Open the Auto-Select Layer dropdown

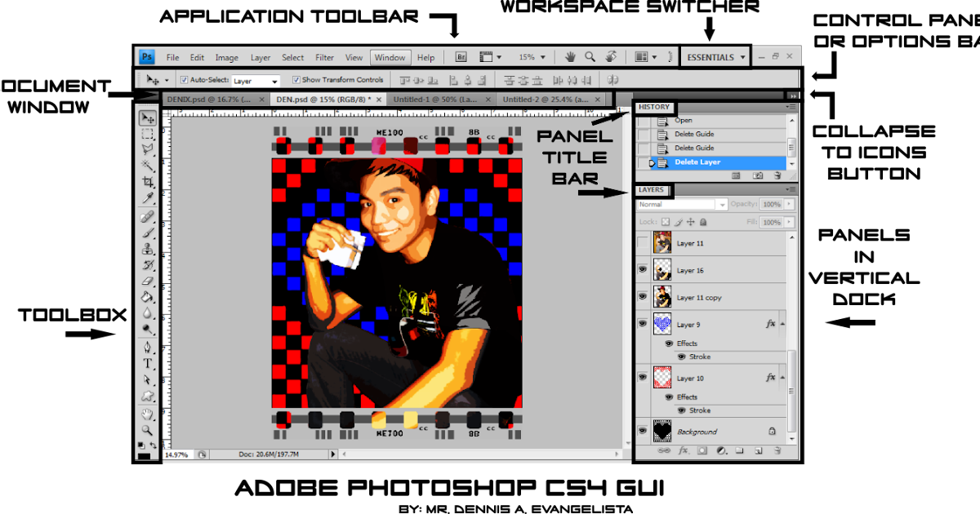coord(256,81)
